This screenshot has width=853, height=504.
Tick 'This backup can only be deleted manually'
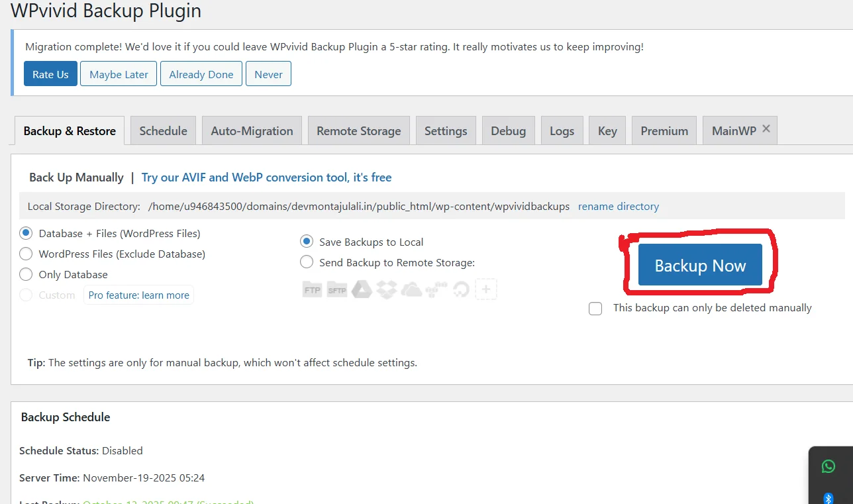point(595,309)
